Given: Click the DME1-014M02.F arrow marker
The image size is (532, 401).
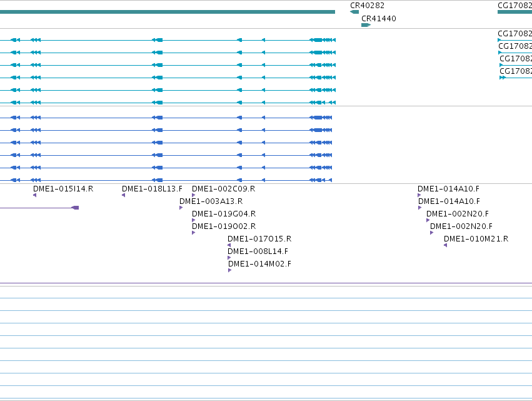Looking at the screenshot, I should 229,270.
